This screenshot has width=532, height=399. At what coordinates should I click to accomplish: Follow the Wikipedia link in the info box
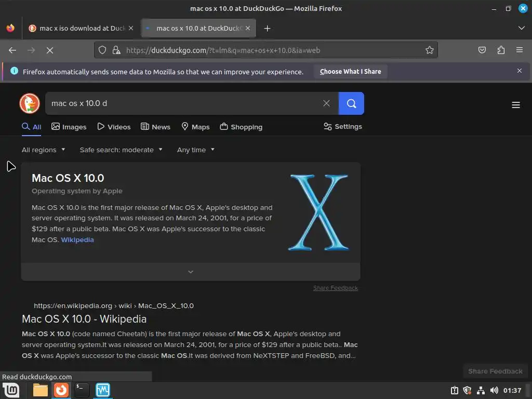click(x=77, y=240)
